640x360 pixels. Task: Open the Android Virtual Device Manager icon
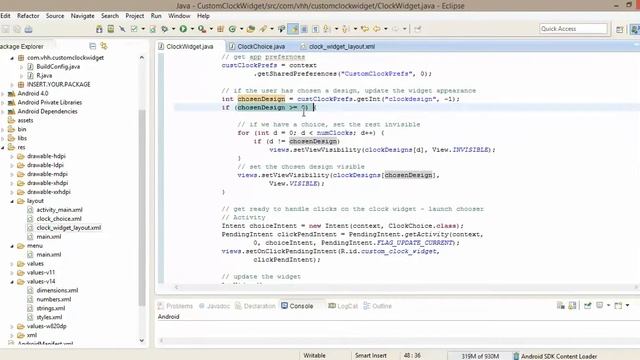tap(111, 29)
